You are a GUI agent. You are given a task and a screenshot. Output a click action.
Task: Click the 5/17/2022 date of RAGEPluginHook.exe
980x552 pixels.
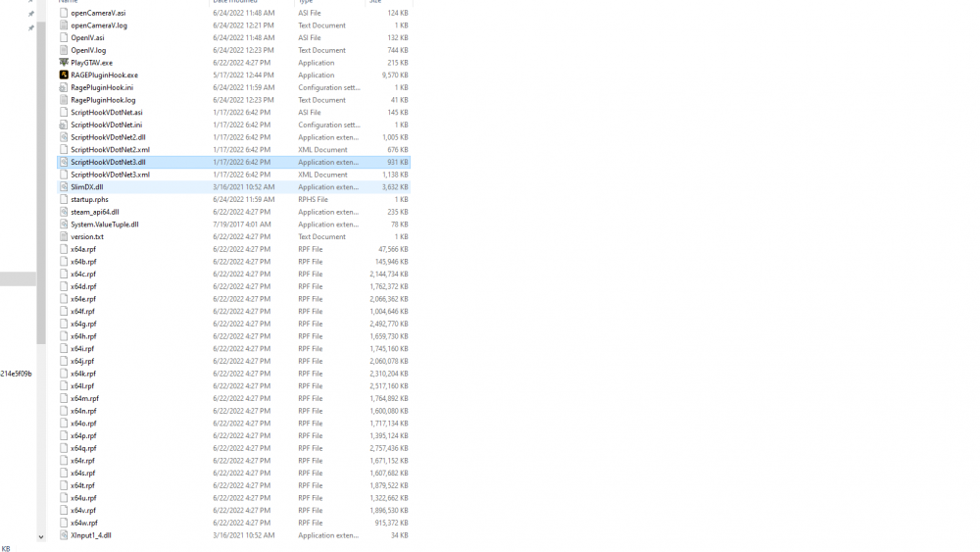243,75
